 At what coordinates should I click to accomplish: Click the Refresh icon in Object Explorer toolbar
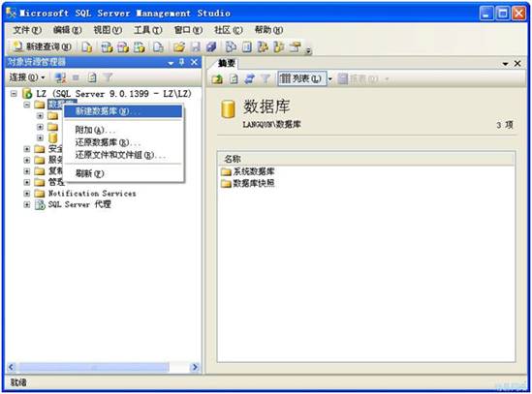(92, 77)
